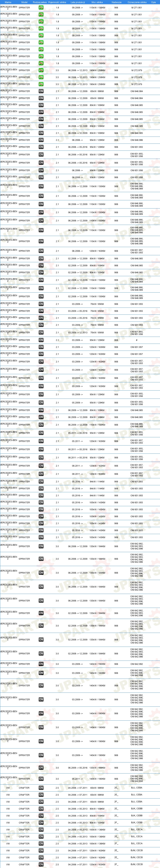Click '2F_' in the BJK, CEBB row
Image resolution: width=160 pixels, height=868 pixels.
click(x=116, y=822)
